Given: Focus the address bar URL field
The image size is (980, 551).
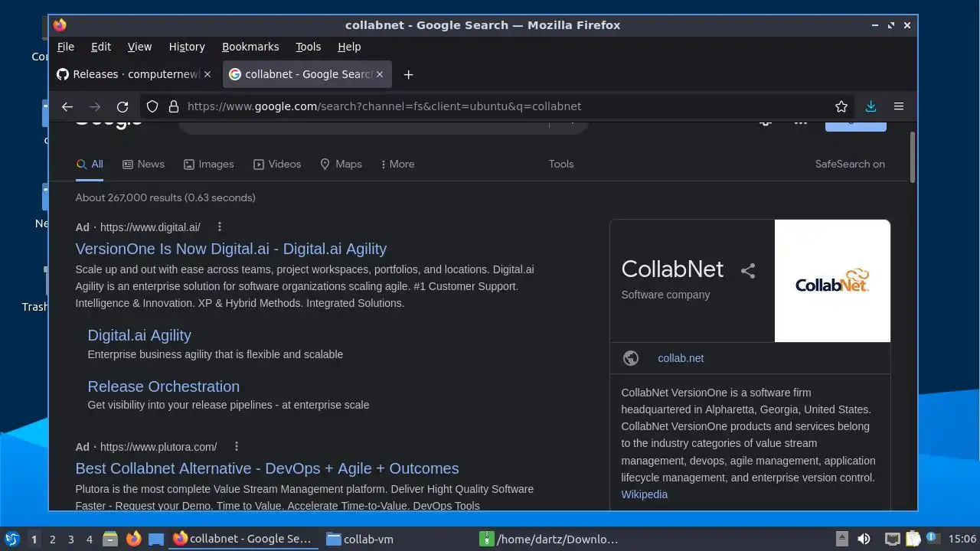Looking at the screenshot, I should tap(505, 106).
